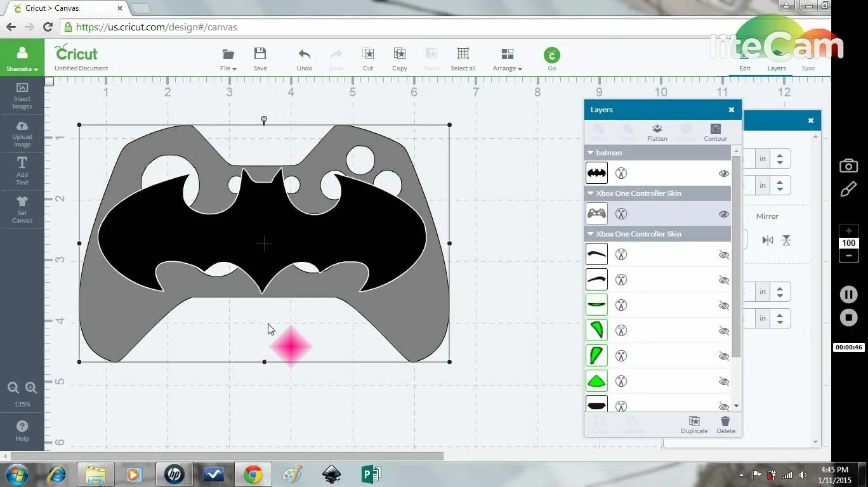Cut the selected image
The image size is (868, 487).
368,59
